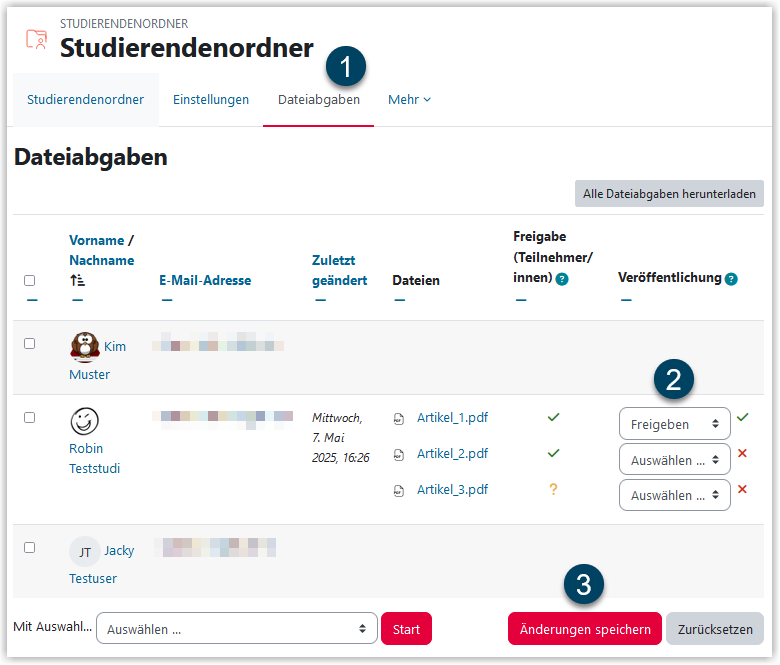Click the Zurücksetzen button
Image resolution: width=780 pixels, height=665 pixels.
(x=715, y=629)
